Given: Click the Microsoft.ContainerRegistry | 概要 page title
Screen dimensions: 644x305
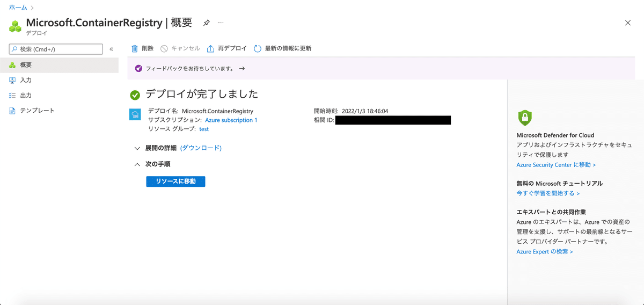Looking at the screenshot, I should tap(109, 23).
